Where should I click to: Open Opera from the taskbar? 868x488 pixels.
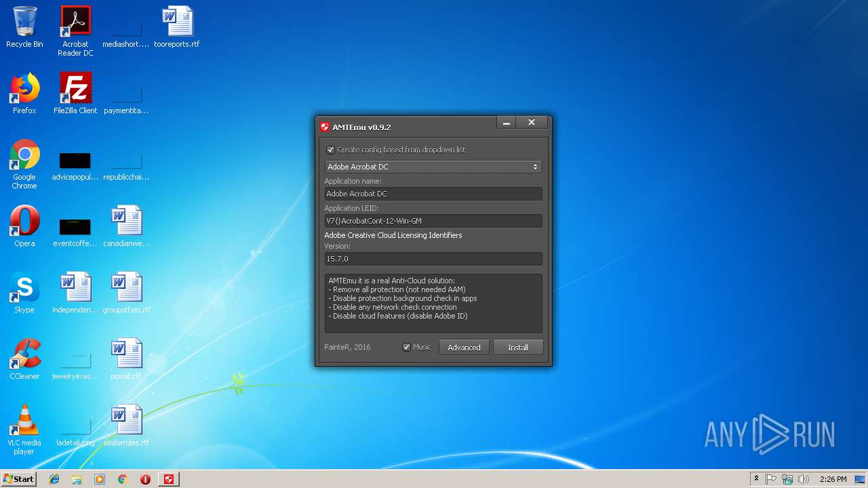tap(145, 479)
